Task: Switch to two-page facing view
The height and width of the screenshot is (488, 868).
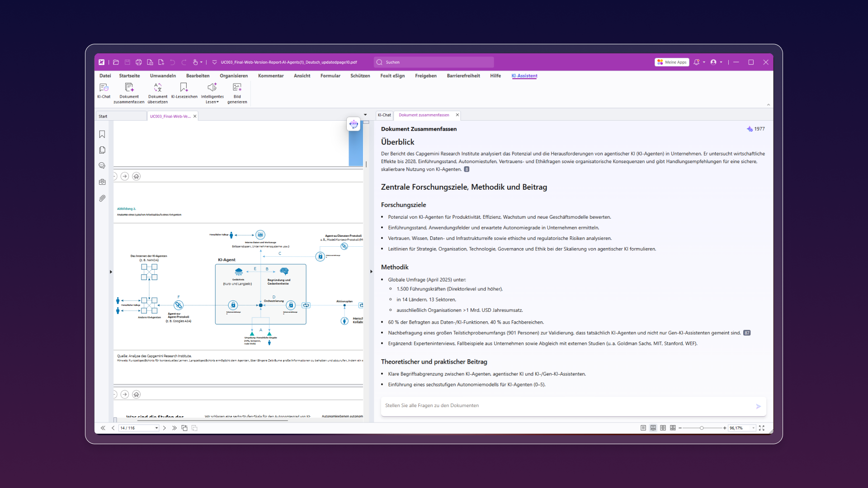Action: [663, 428]
